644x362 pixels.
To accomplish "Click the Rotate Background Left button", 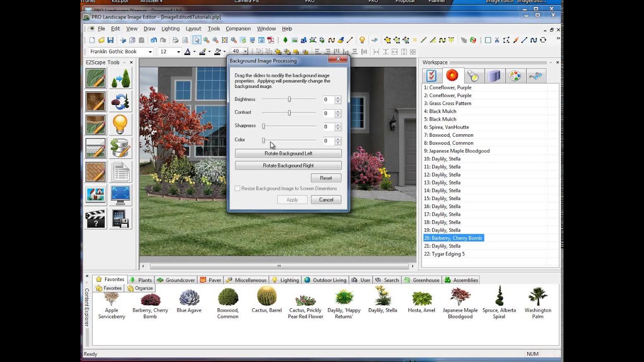I will coord(288,153).
